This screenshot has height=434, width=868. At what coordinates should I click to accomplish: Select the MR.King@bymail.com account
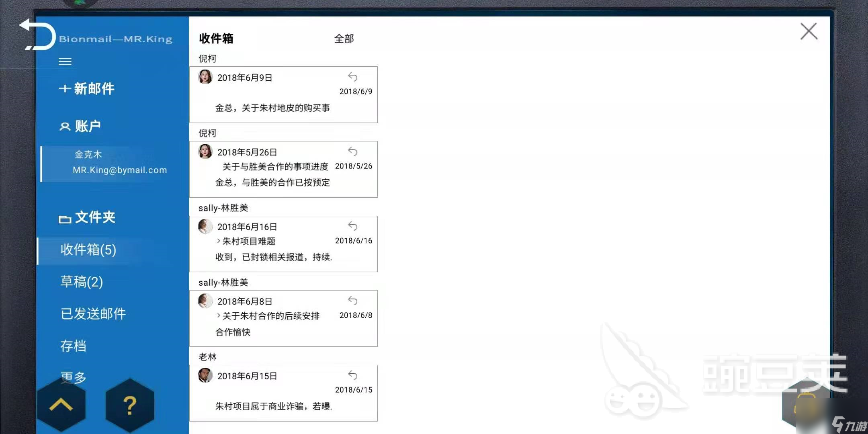(x=120, y=170)
